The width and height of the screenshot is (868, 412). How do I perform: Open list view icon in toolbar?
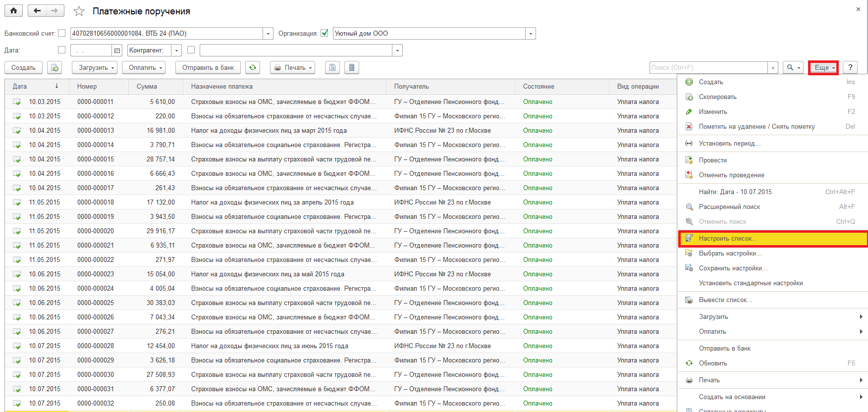pyautogui.click(x=352, y=67)
